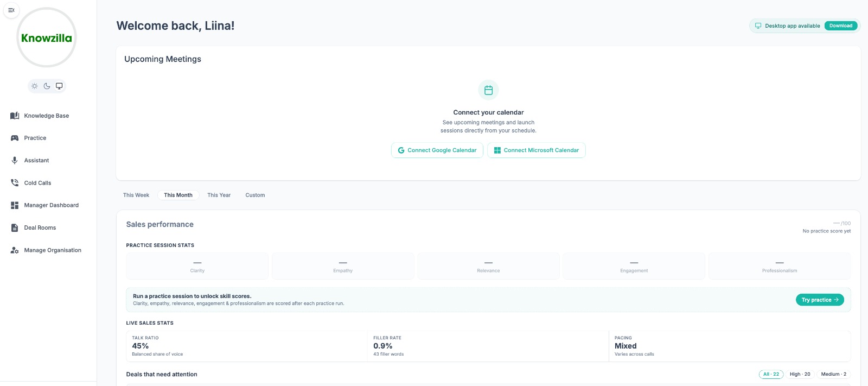
Task: Click "Deals that need attention" heading
Action: [x=162, y=374]
